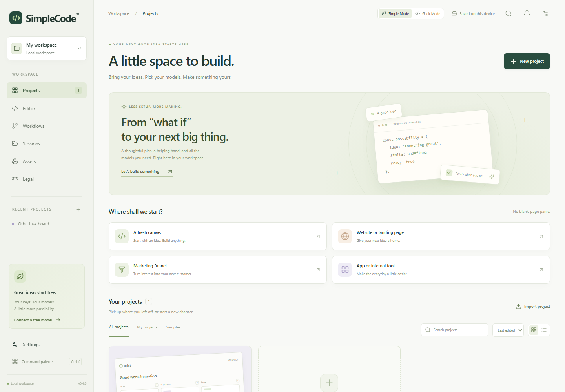Open the search magnifier icon in header
Image resolution: width=565 pixels, height=392 pixels.
[x=508, y=13]
